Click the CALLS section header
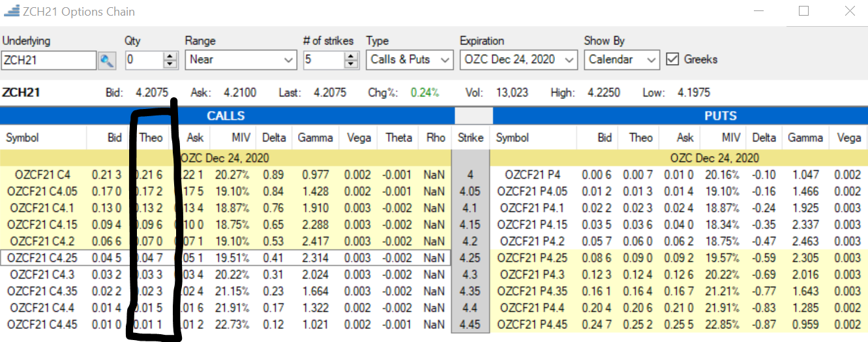The width and height of the screenshot is (868, 342). (226, 116)
